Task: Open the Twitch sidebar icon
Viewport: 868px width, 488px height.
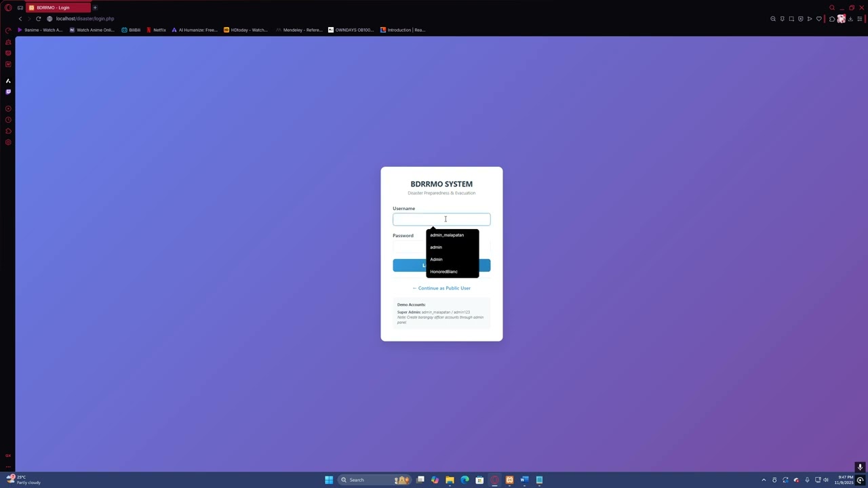Action: (8, 91)
